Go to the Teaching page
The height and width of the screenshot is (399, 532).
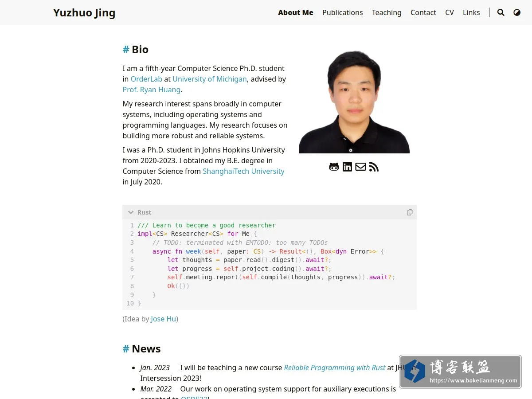click(x=387, y=12)
